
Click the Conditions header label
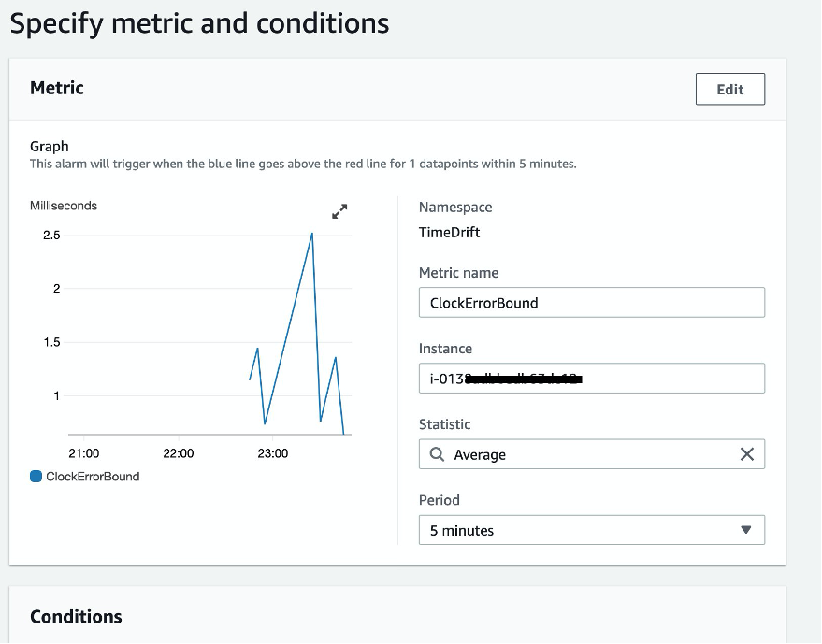pyautogui.click(x=75, y=616)
